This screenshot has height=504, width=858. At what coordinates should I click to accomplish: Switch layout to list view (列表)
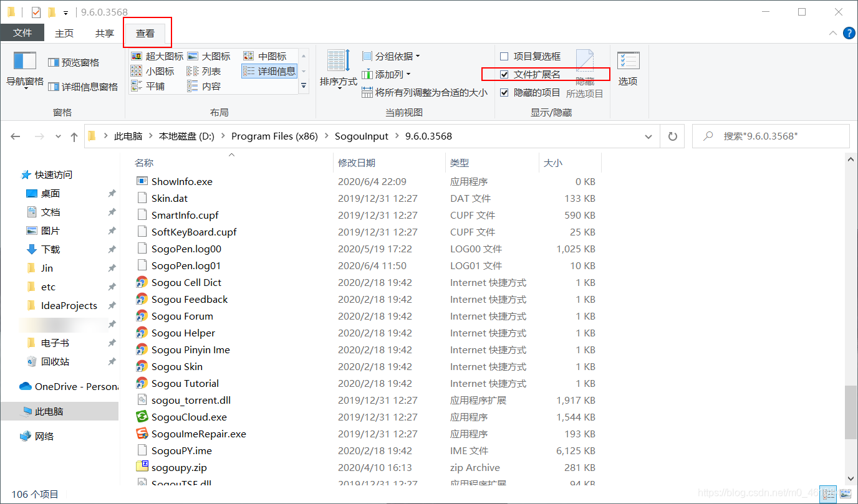point(204,71)
